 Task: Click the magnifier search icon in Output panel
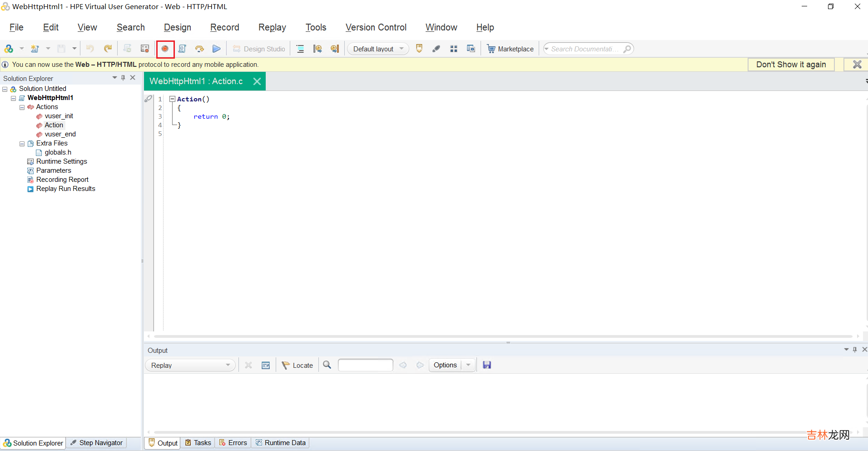tap(327, 365)
